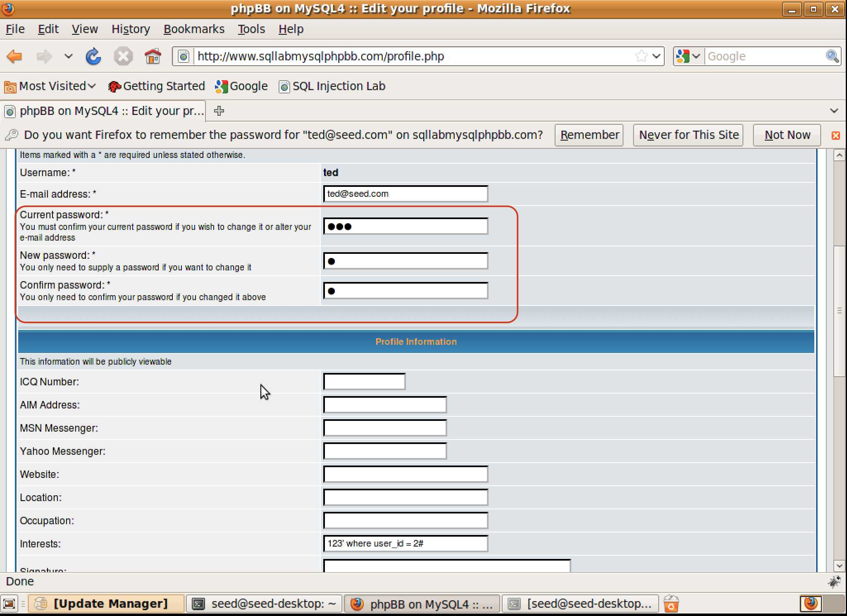Click the vertical scrollbar thumb
This screenshot has height=616, width=847.
(839, 310)
